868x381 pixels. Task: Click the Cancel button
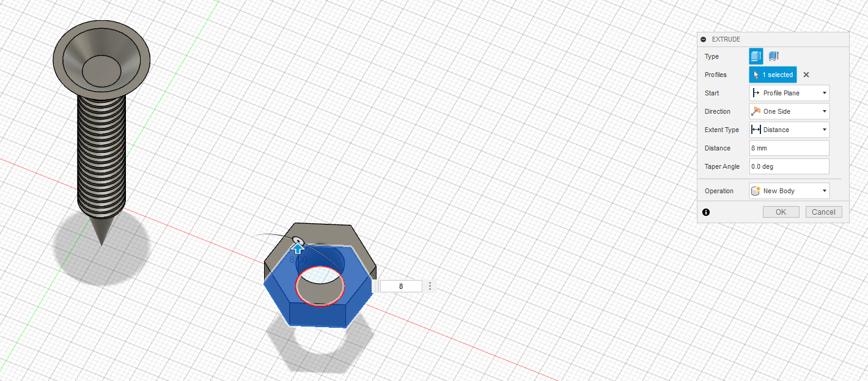823,212
